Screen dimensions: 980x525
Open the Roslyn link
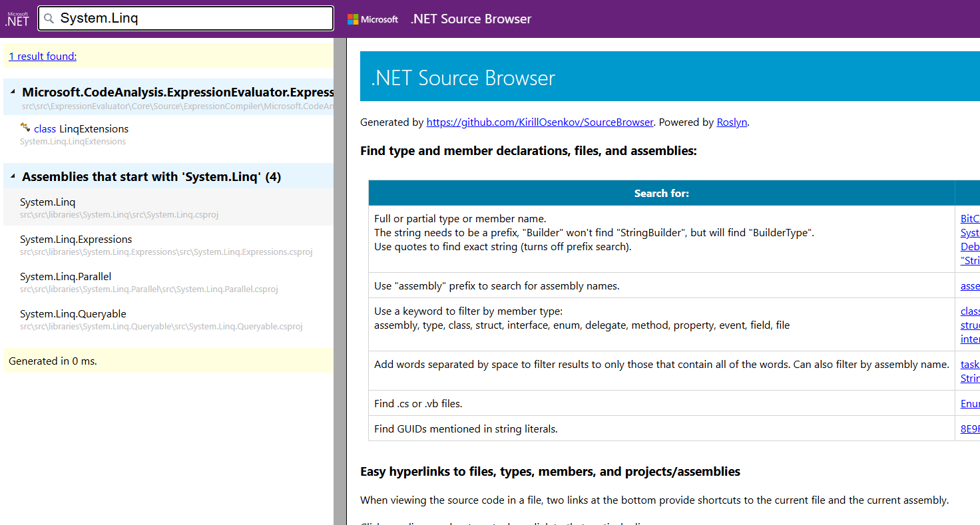pos(732,122)
